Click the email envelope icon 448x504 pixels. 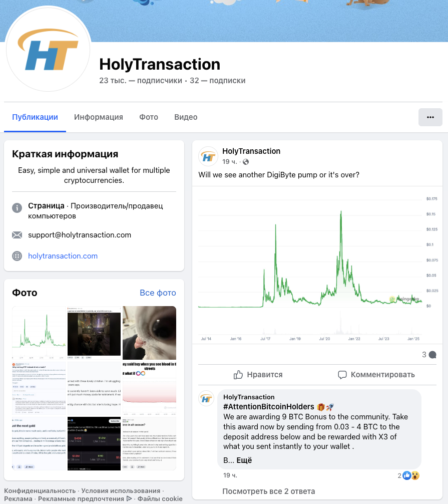coord(17,235)
